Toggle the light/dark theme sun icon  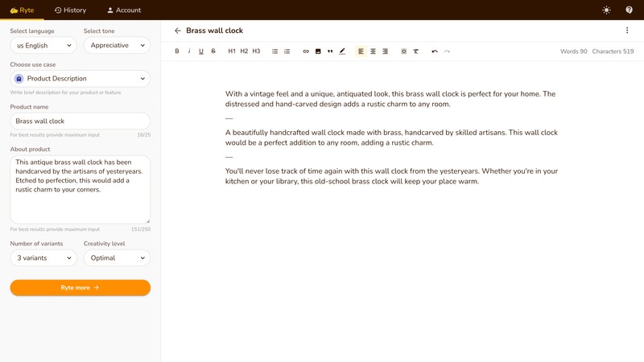pyautogui.click(x=606, y=10)
